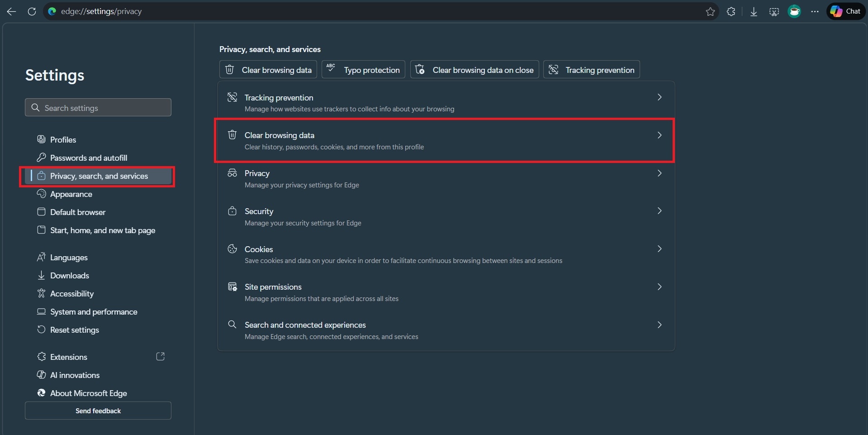Click the back navigation arrow
This screenshot has width=868, height=435.
point(11,11)
